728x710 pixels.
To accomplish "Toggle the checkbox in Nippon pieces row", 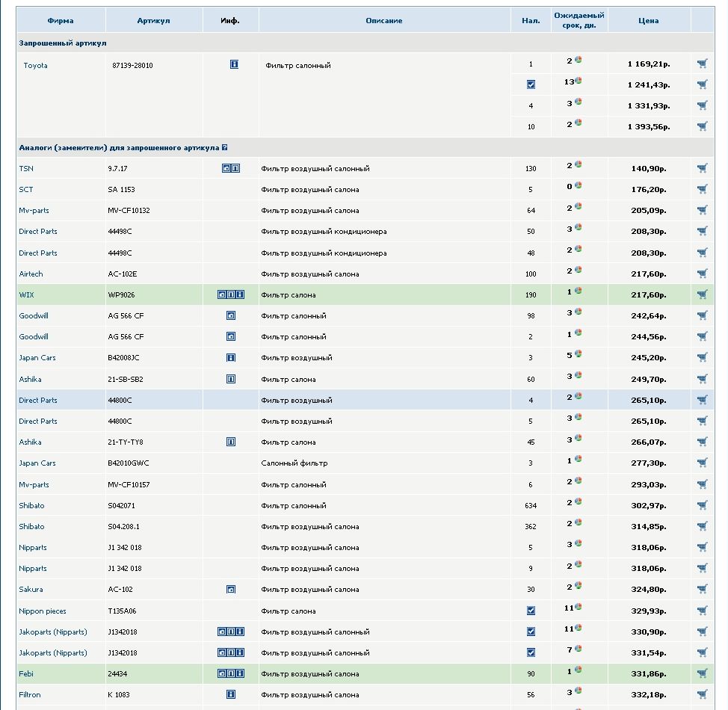I will point(531,611).
